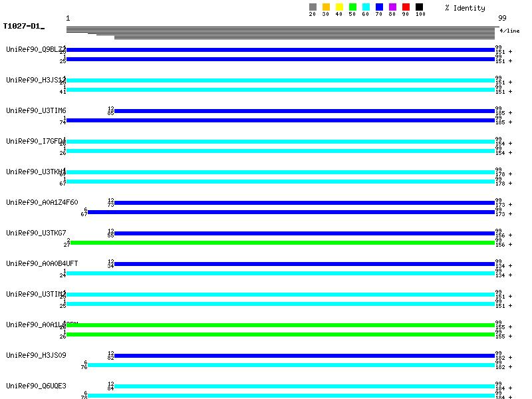Open the UniRef90_Q6UQE3 hit label
Screen dimensions: 532x399
(x=36, y=386)
